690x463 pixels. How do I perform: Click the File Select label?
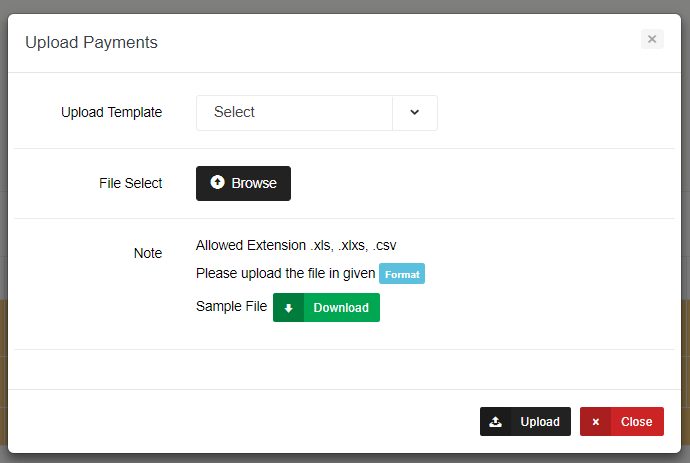[130, 184]
